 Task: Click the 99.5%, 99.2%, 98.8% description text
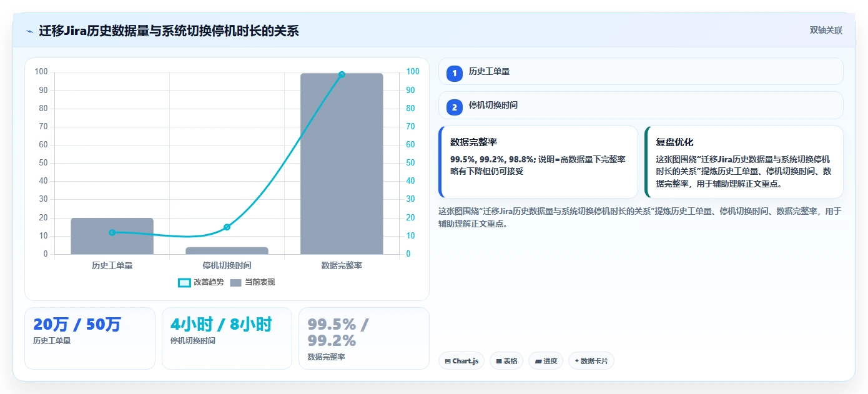click(538, 165)
